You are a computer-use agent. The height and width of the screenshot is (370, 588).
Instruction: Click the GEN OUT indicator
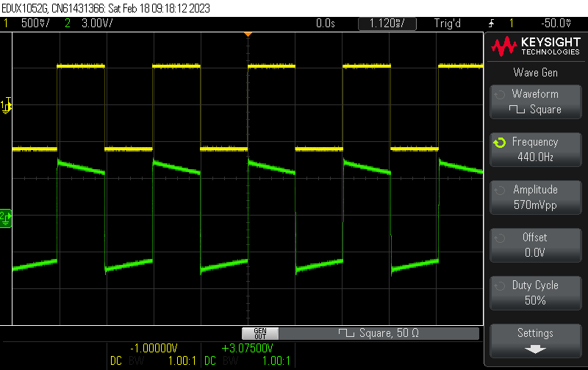click(x=260, y=333)
